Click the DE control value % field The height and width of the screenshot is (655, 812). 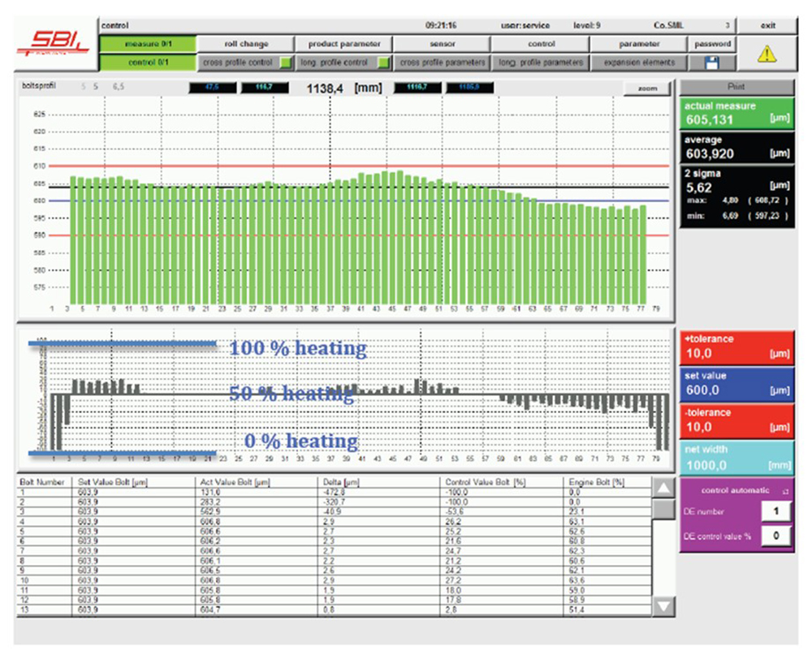[775, 536]
